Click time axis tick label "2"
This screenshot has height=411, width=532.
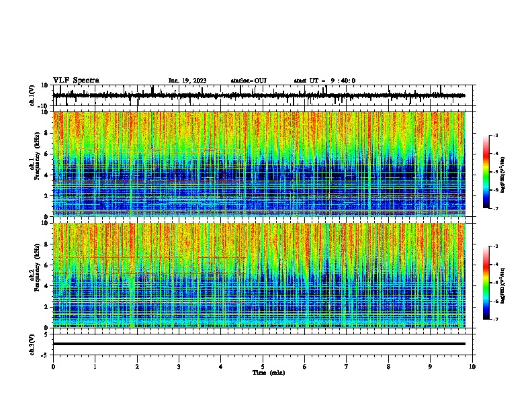137,367
